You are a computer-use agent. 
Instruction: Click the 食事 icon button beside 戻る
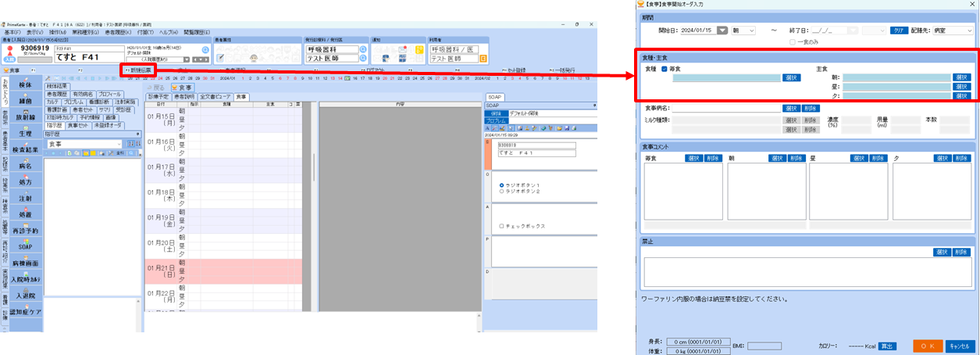(x=182, y=88)
